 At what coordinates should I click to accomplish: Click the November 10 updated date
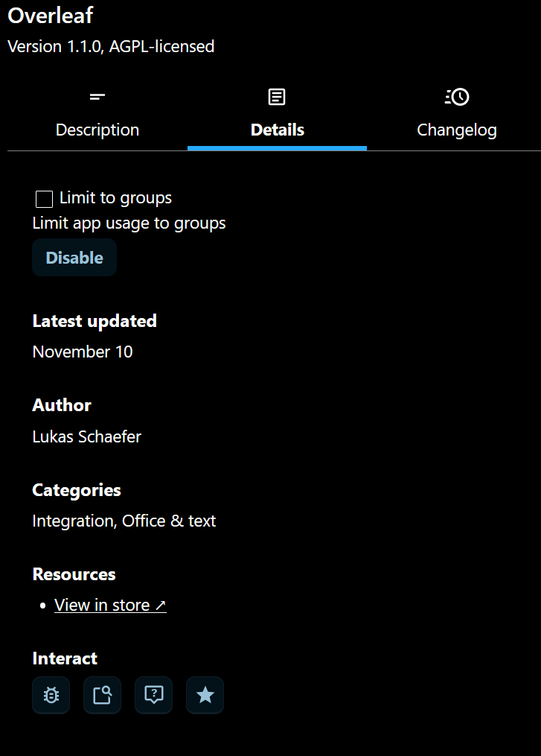(83, 352)
